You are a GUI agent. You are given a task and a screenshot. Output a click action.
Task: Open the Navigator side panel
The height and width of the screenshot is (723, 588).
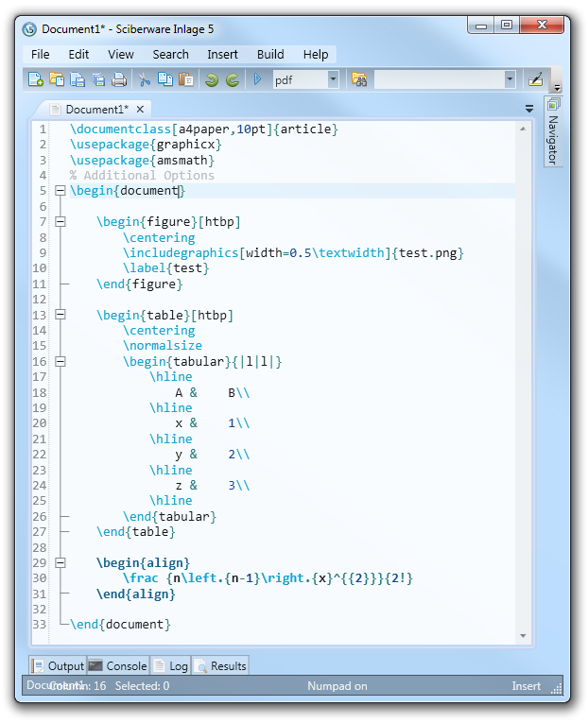(553, 132)
